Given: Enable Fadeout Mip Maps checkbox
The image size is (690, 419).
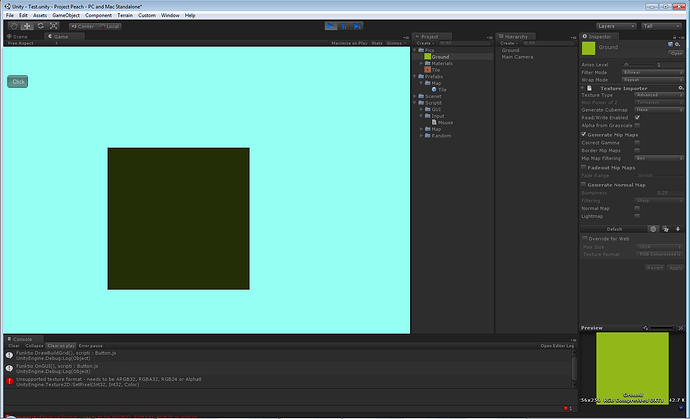Looking at the screenshot, I should 584,167.
